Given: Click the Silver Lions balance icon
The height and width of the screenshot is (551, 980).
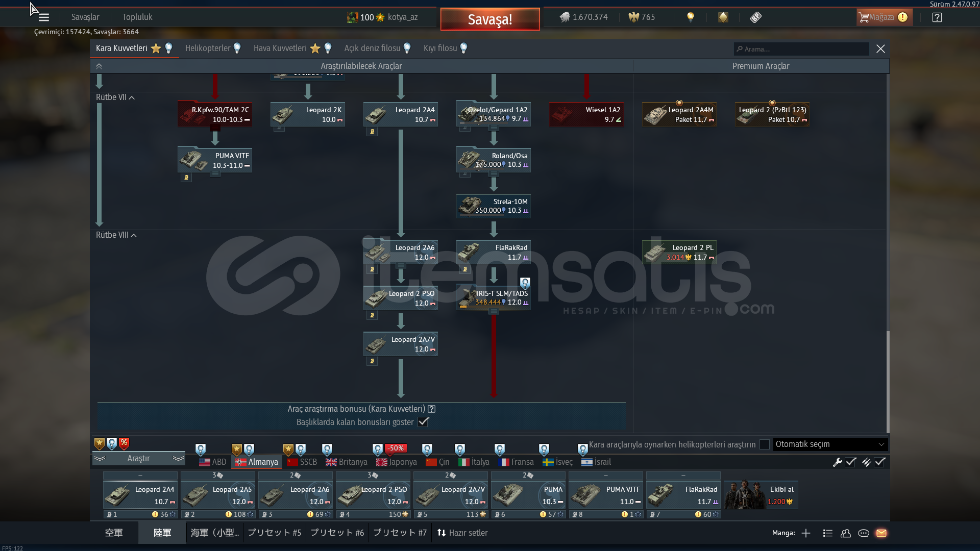Looking at the screenshot, I should click(x=565, y=17).
